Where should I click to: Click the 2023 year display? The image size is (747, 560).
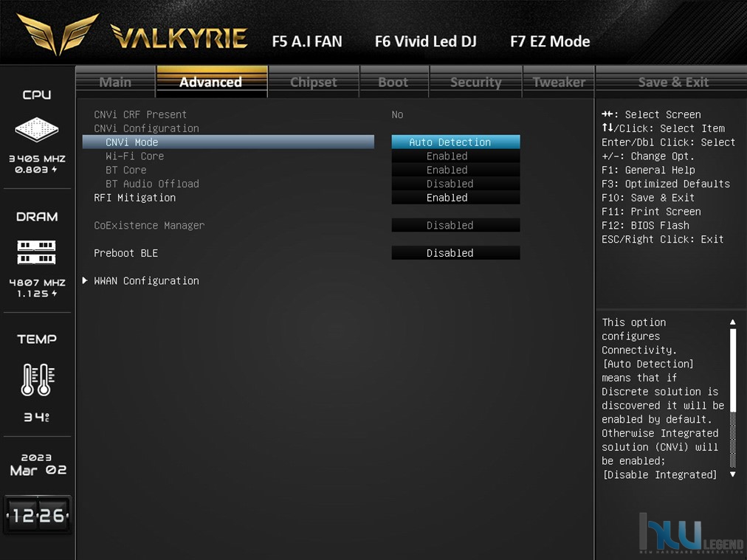(x=37, y=457)
